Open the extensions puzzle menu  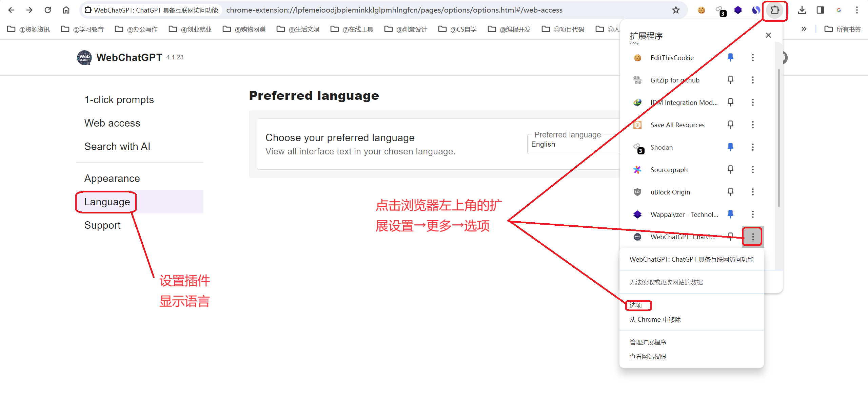(775, 10)
